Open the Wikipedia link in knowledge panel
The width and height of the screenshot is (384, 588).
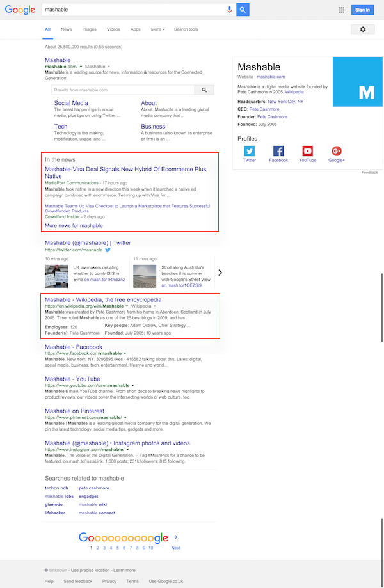294,92
